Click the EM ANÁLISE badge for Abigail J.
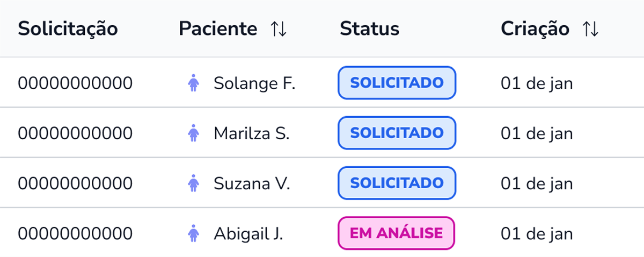Image resolution: width=644 pixels, height=257 pixels. click(396, 233)
